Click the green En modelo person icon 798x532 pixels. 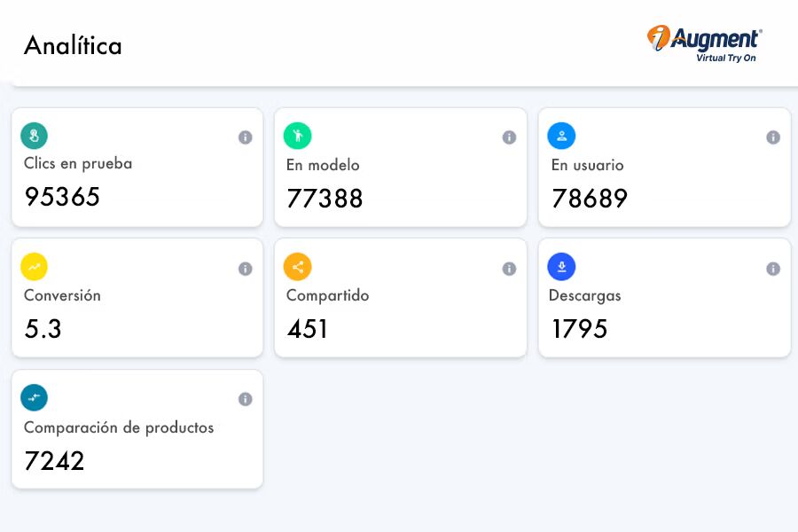pos(297,136)
